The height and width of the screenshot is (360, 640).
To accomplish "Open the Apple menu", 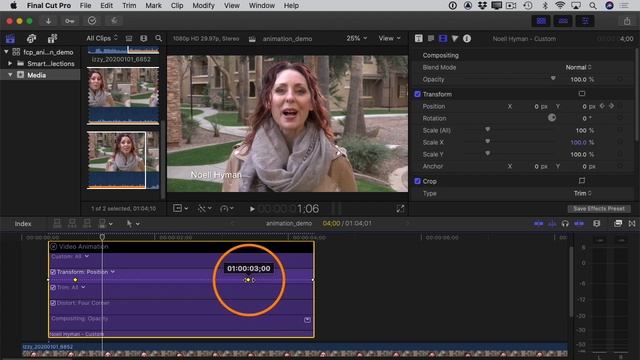I will pos(13,6).
